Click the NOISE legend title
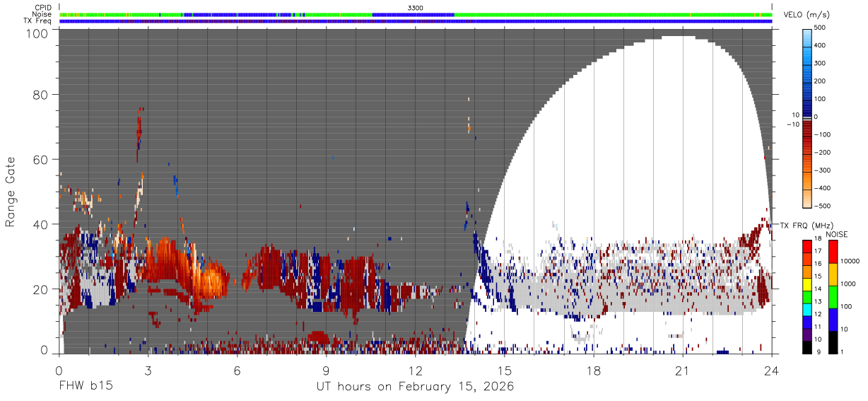The height and width of the screenshot is (401, 868). 836,234
